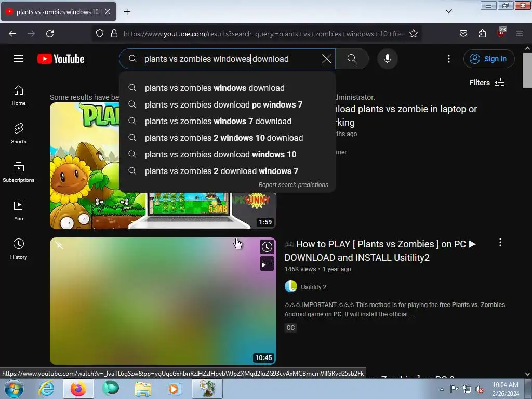Image resolution: width=532 pixels, height=399 pixels.
Task: Save page to Pocket
Action: pyautogui.click(x=463, y=34)
